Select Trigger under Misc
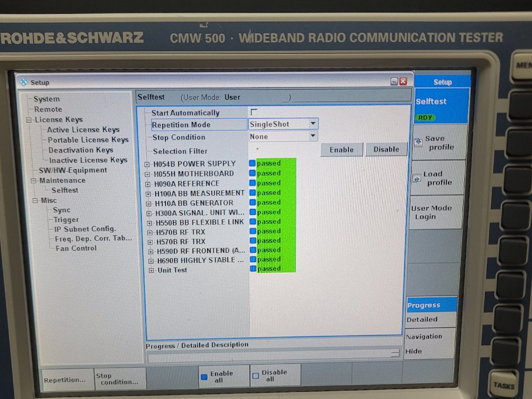532x399 pixels. 66,220
